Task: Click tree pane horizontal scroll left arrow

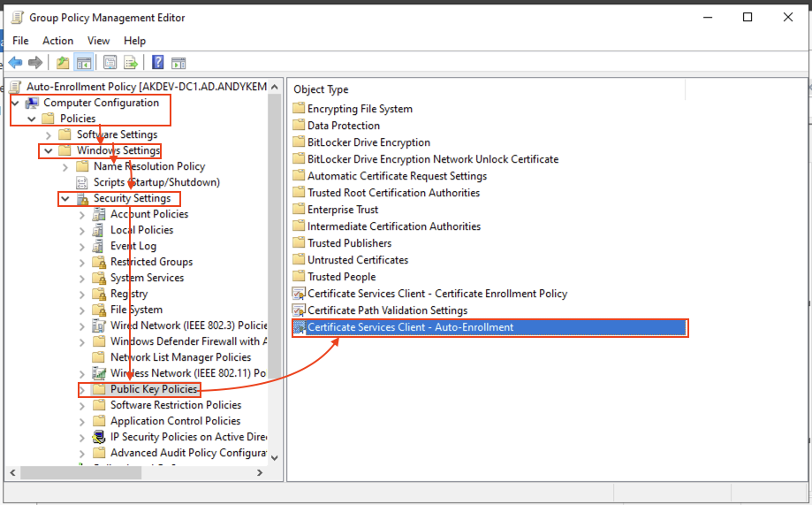Action: pos(13,473)
